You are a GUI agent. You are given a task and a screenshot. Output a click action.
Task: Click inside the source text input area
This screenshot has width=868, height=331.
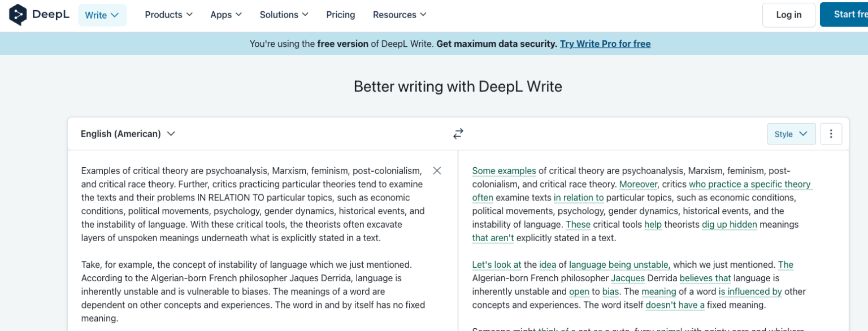tap(254, 254)
